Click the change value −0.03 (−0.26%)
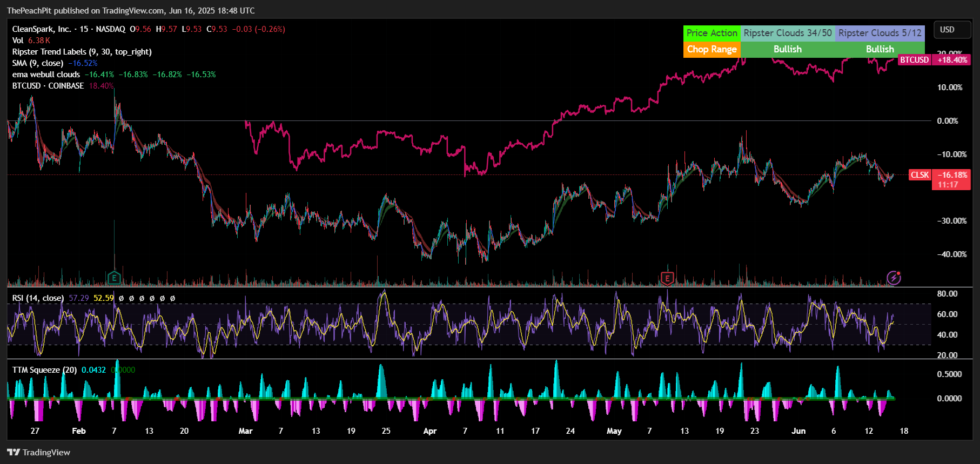Image resolution: width=980 pixels, height=464 pixels. 259,29
